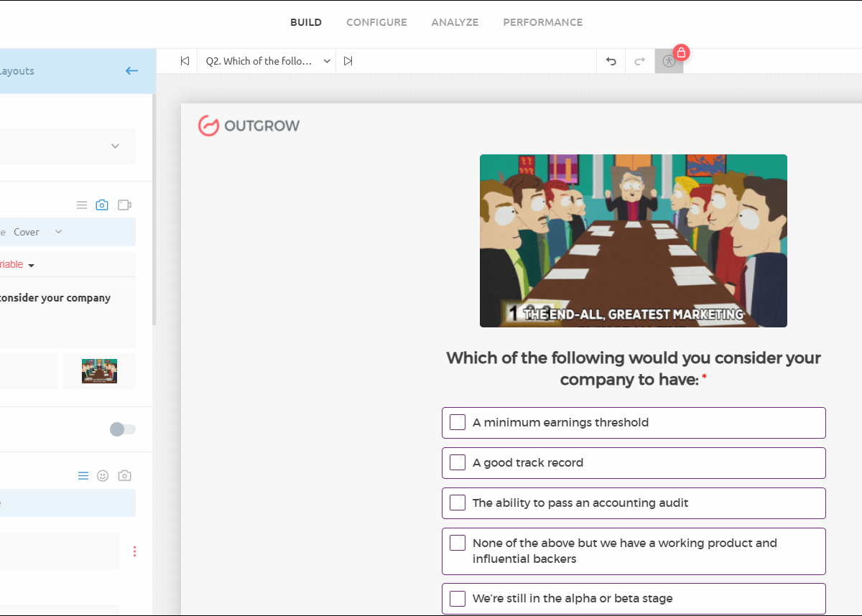The image size is (862, 616).
Task: Click the back arrow in Layouts panel
Action: point(131,70)
